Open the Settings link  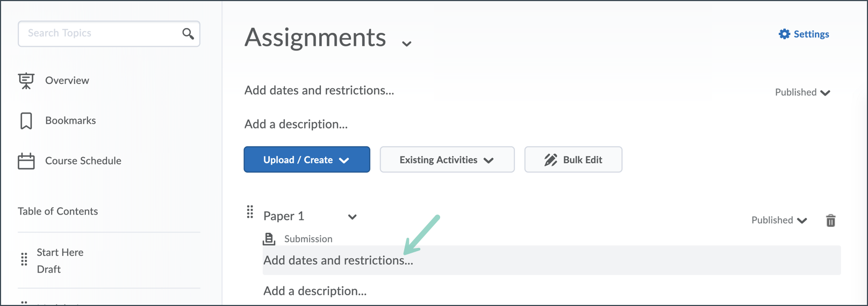pos(804,34)
